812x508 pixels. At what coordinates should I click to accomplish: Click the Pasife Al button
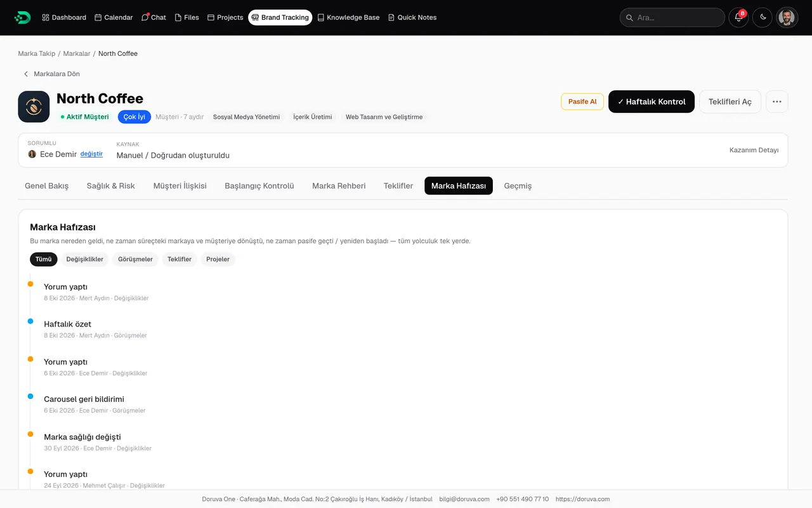[582, 102]
